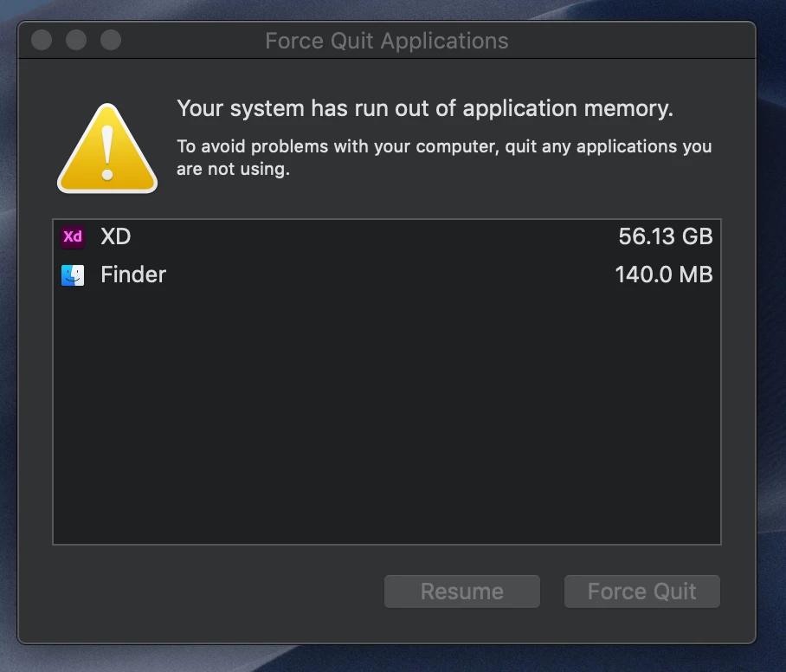Screen dimensions: 786x672
Task: Select the XD application row name
Action: [116, 236]
